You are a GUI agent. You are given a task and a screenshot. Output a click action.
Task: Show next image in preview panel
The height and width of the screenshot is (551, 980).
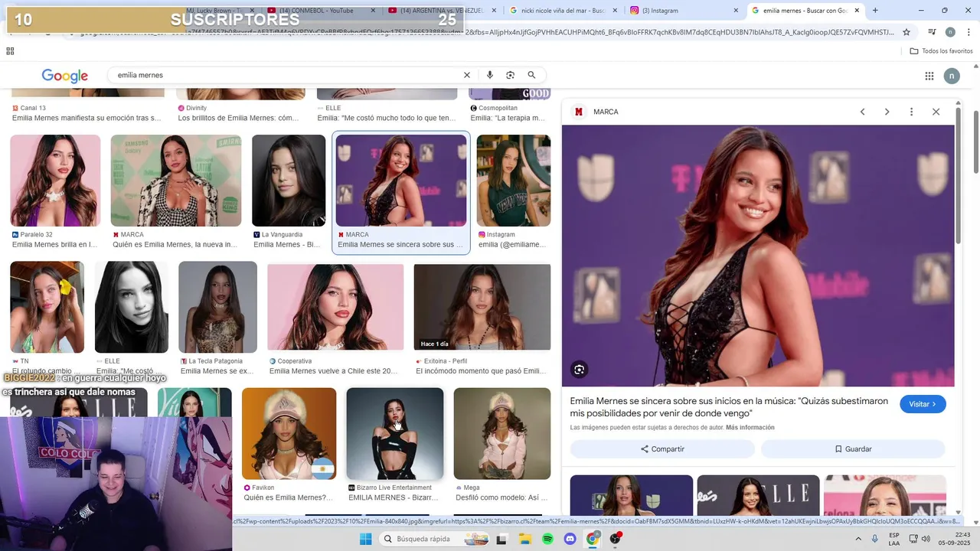(887, 112)
